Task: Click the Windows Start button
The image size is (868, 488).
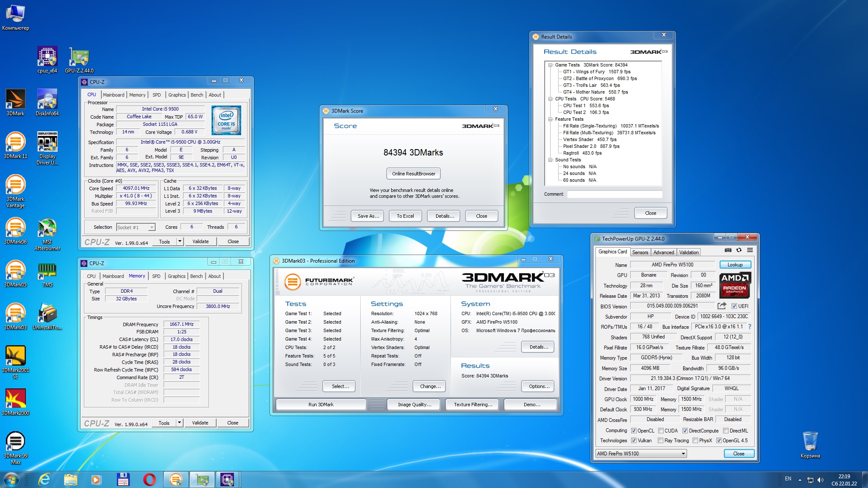Action: pyautogui.click(x=11, y=480)
